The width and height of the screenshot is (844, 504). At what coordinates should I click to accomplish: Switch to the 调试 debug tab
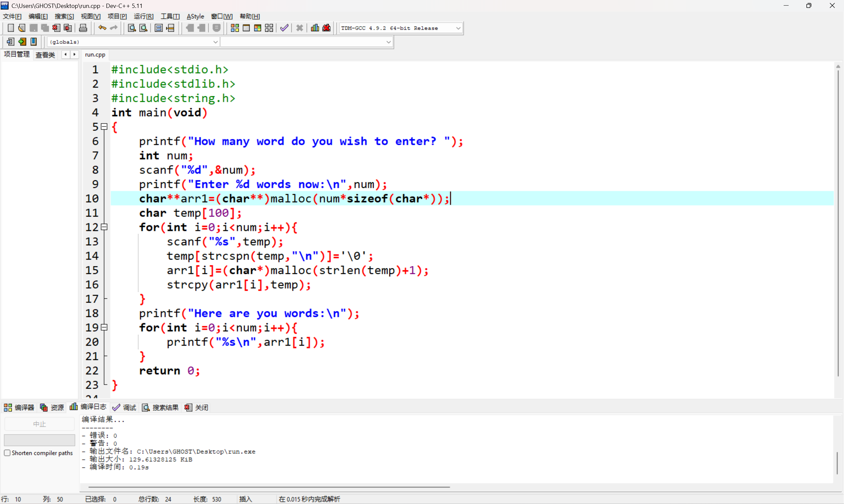point(124,407)
